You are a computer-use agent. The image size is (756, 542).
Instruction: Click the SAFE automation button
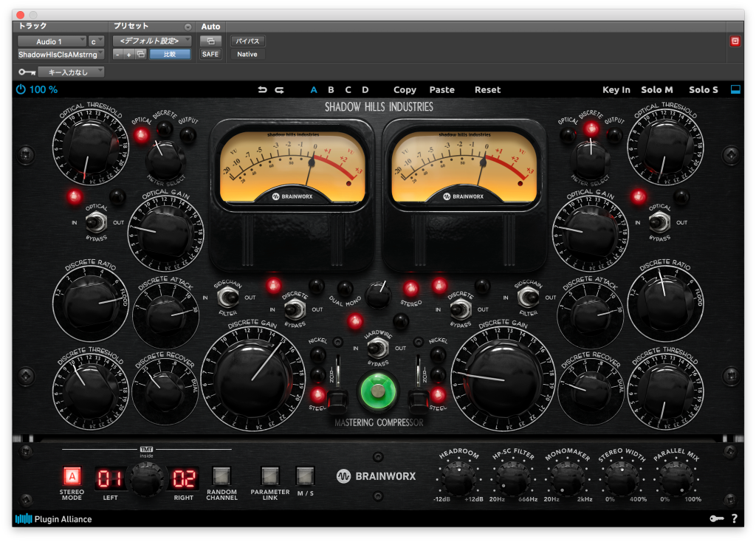(x=210, y=54)
